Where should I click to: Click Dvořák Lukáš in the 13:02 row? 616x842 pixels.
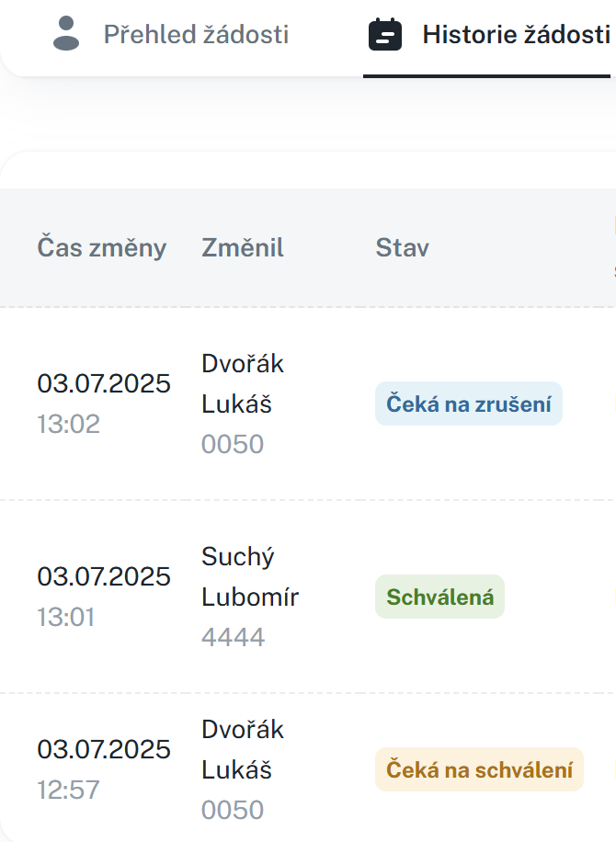(243, 383)
